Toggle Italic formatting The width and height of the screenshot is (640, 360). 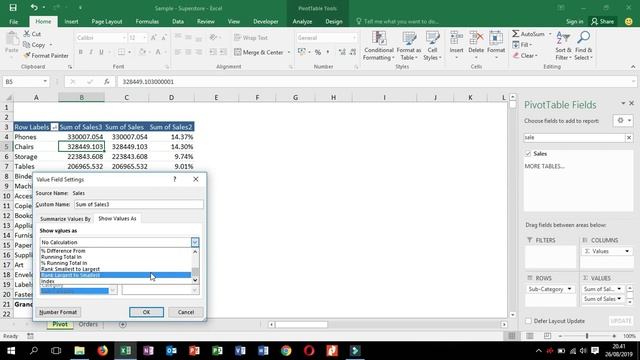point(91,52)
